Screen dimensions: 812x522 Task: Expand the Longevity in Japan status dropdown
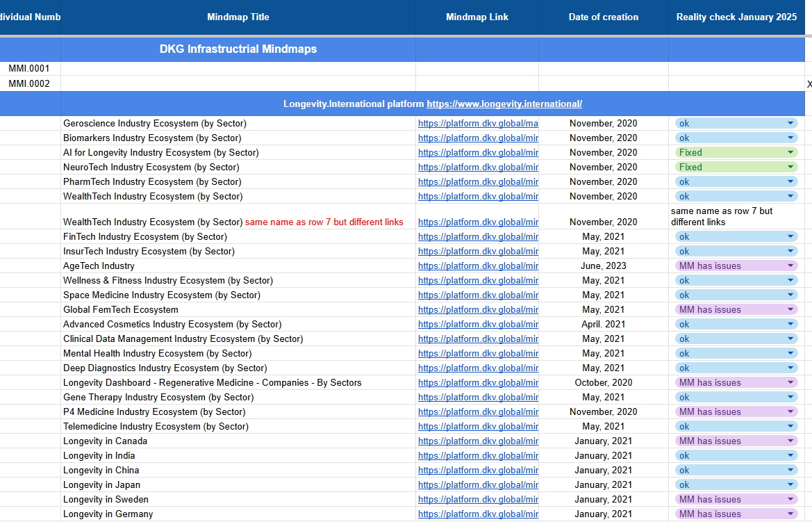click(790, 485)
